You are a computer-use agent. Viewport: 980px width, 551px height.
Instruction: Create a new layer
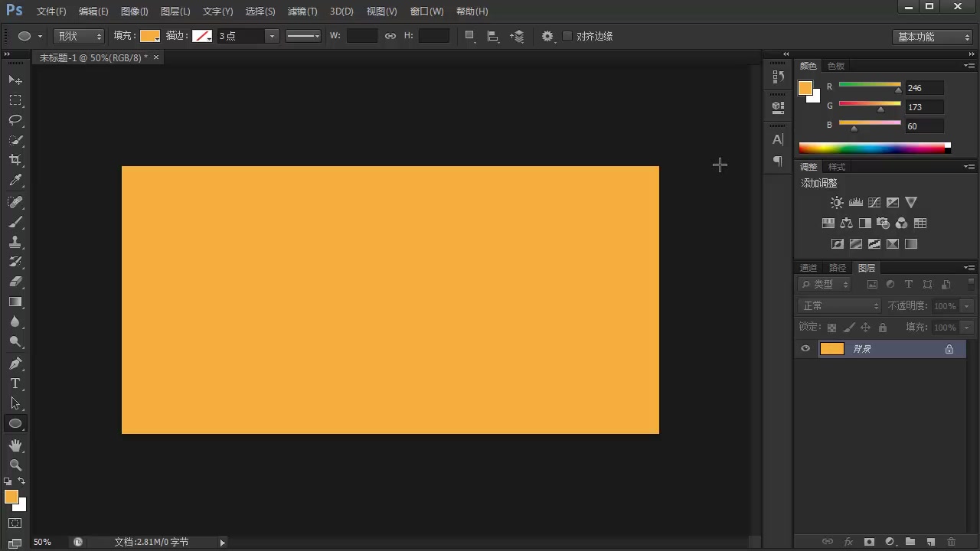click(x=931, y=542)
